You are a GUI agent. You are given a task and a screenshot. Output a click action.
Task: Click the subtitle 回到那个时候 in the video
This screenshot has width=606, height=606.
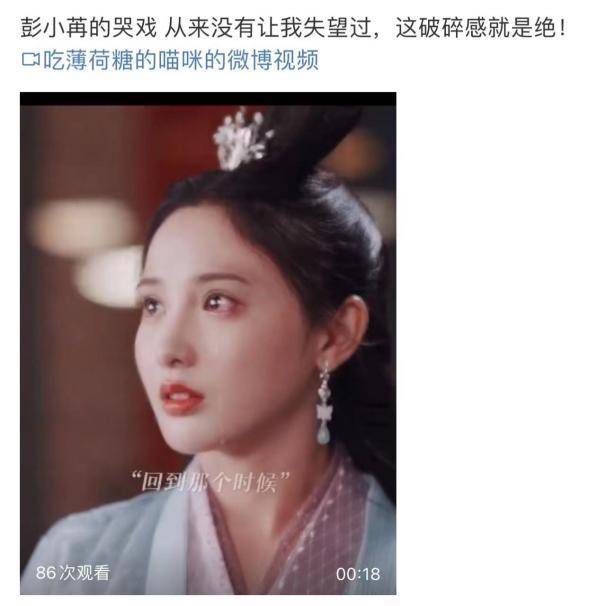(x=209, y=482)
